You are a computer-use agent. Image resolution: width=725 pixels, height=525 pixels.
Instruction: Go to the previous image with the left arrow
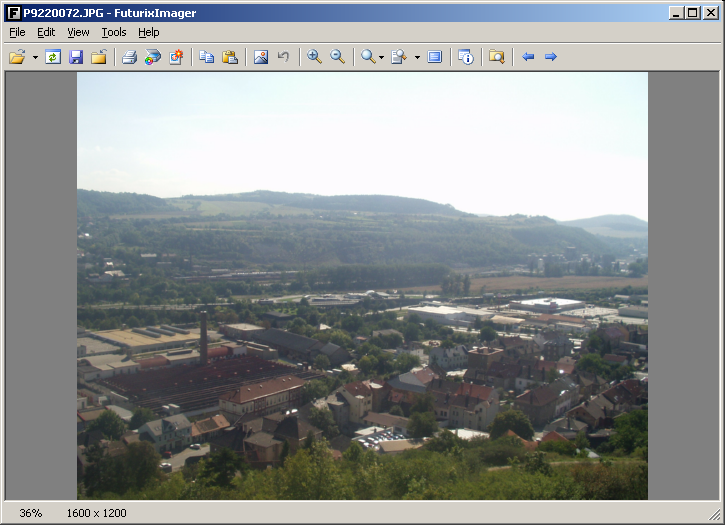point(528,57)
